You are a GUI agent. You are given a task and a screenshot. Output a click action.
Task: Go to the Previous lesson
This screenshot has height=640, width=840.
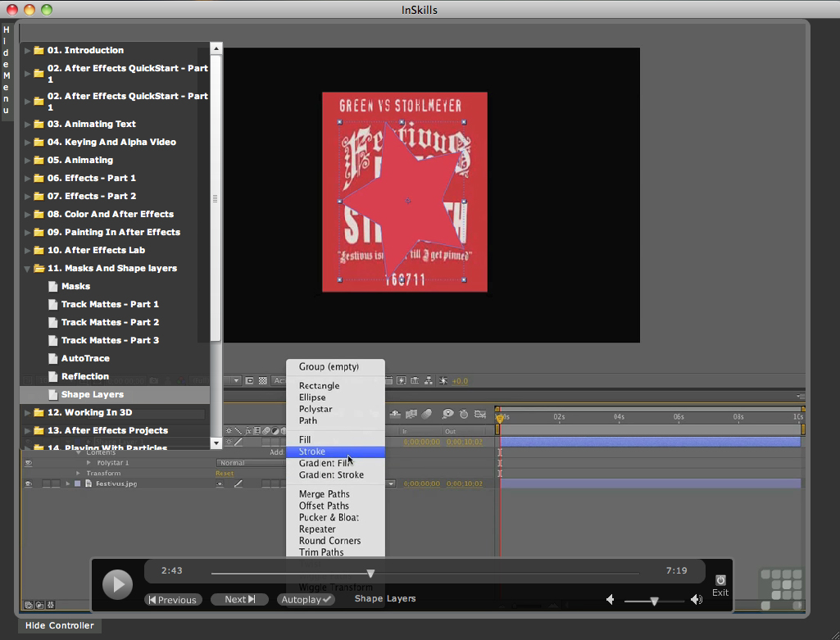pyautogui.click(x=173, y=600)
